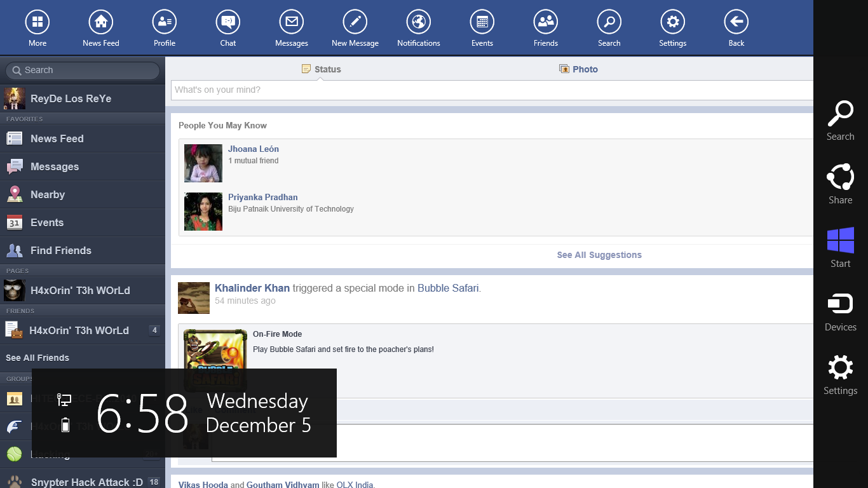Viewport: 868px width, 488px height.
Task: Select Messages in the sidebar
Action: point(83,166)
